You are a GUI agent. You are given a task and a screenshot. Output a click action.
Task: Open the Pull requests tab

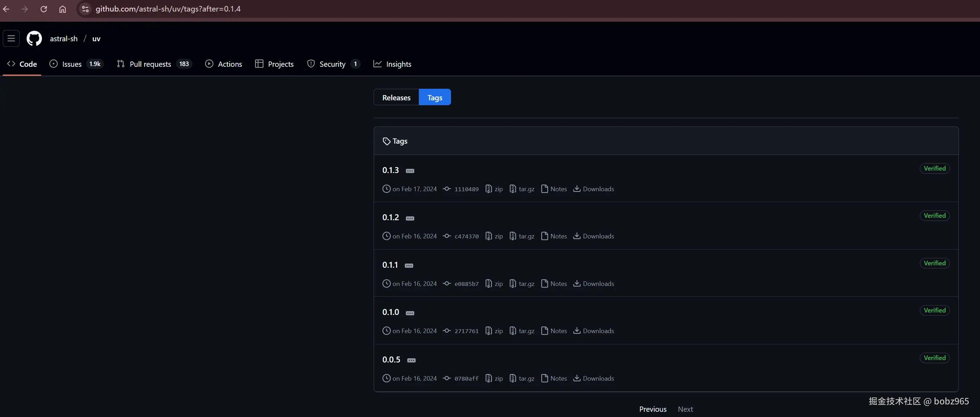click(150, 64)
